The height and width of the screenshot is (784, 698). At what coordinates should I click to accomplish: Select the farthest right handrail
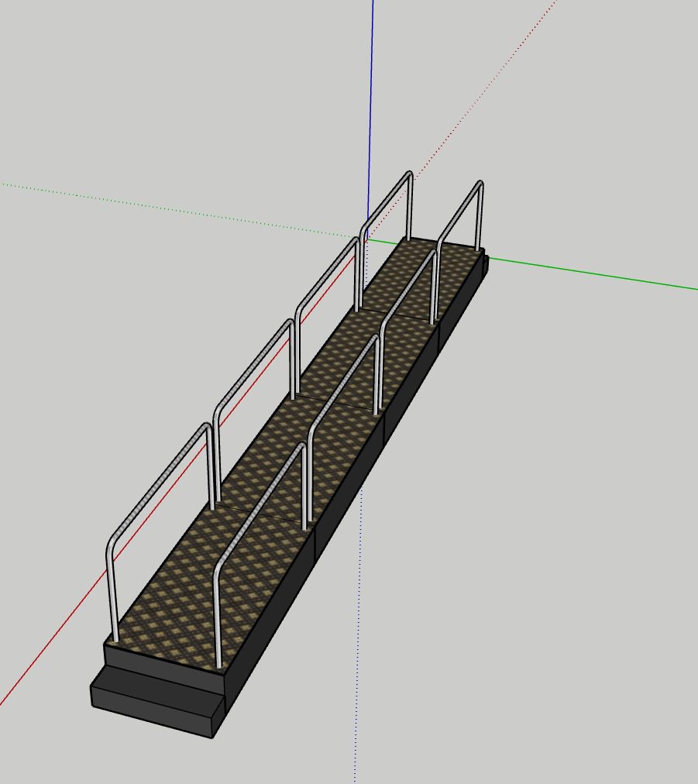[459, 213]
